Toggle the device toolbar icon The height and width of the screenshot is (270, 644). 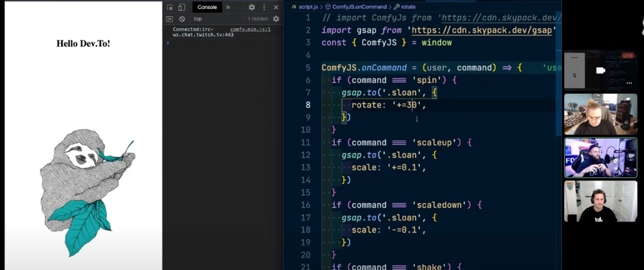click(x=182, y=7)
